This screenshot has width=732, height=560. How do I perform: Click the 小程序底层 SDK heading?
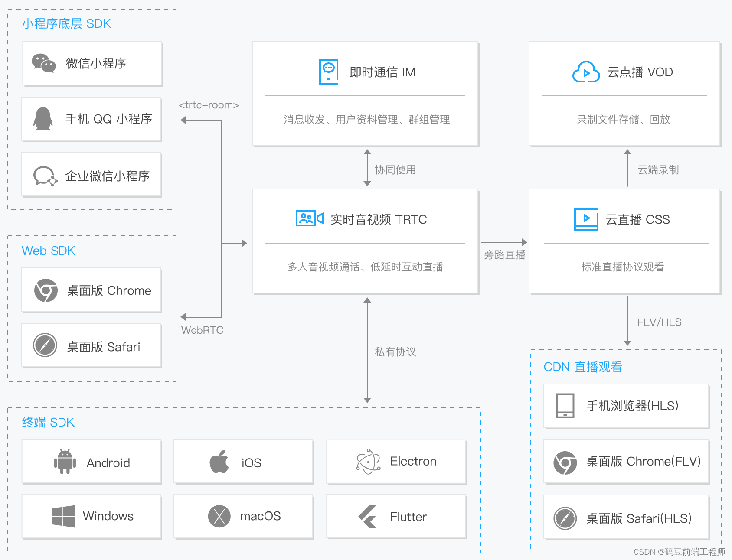(66, 23)
